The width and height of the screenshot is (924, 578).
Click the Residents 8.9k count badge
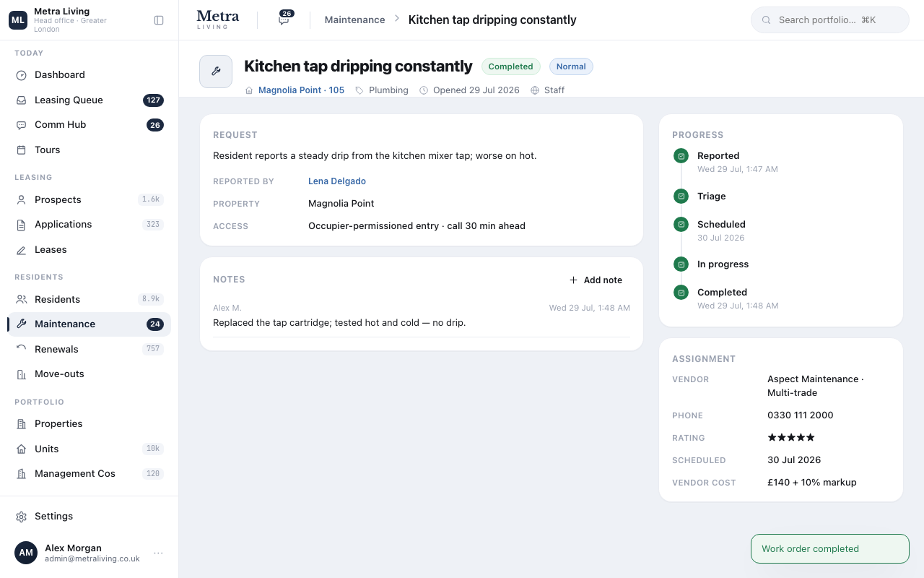[x=151, y=300]
